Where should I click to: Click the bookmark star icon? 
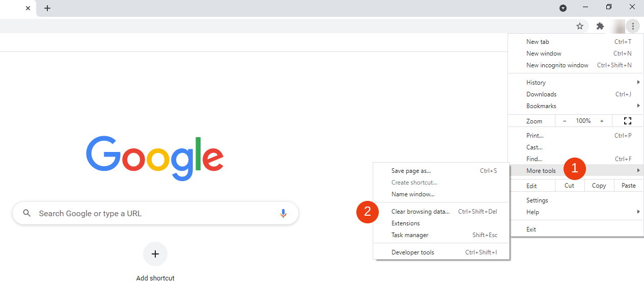coord(579,26)
